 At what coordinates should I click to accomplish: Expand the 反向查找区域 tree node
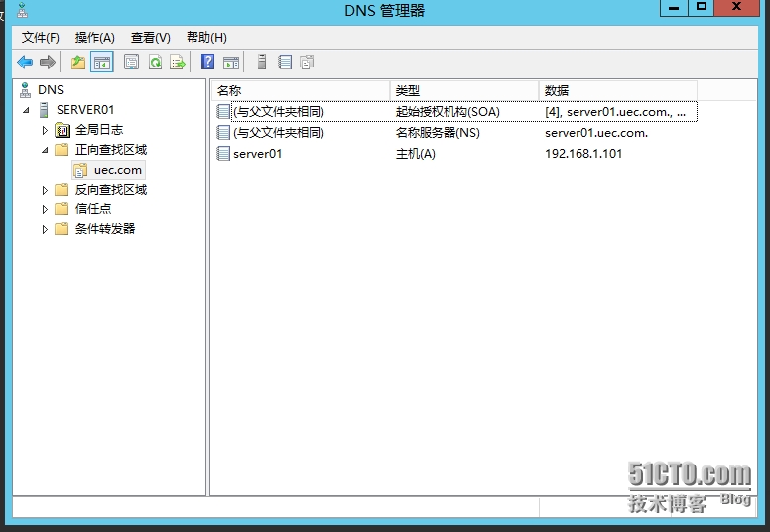pos(45,190)
